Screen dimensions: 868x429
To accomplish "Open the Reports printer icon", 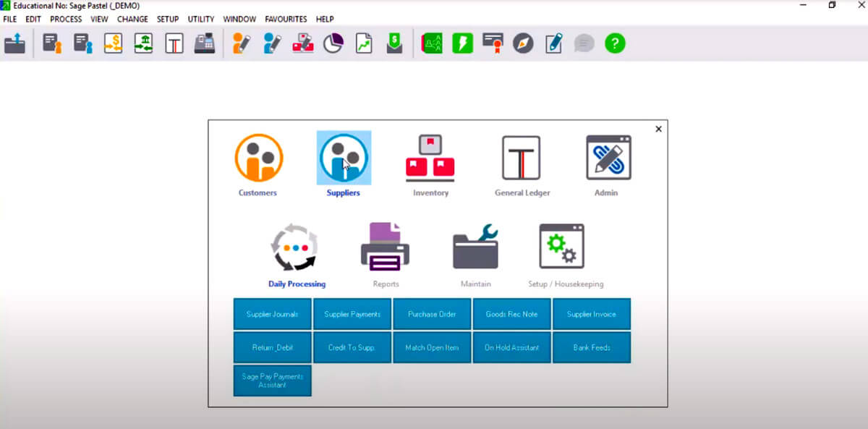I will click(385, 247).
